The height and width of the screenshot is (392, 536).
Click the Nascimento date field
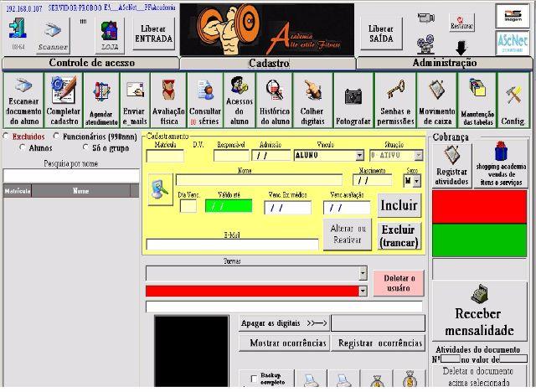point(372,180)
